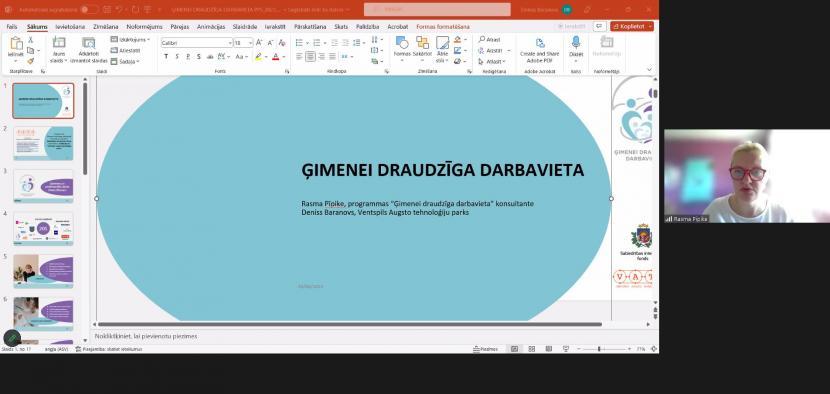Click the Jauns slaids icon
The width and height of the screenshot is (830, 394).
tap(59, 43)
